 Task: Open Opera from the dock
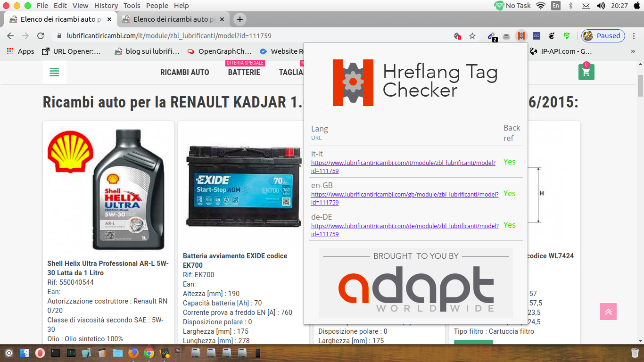40,353
